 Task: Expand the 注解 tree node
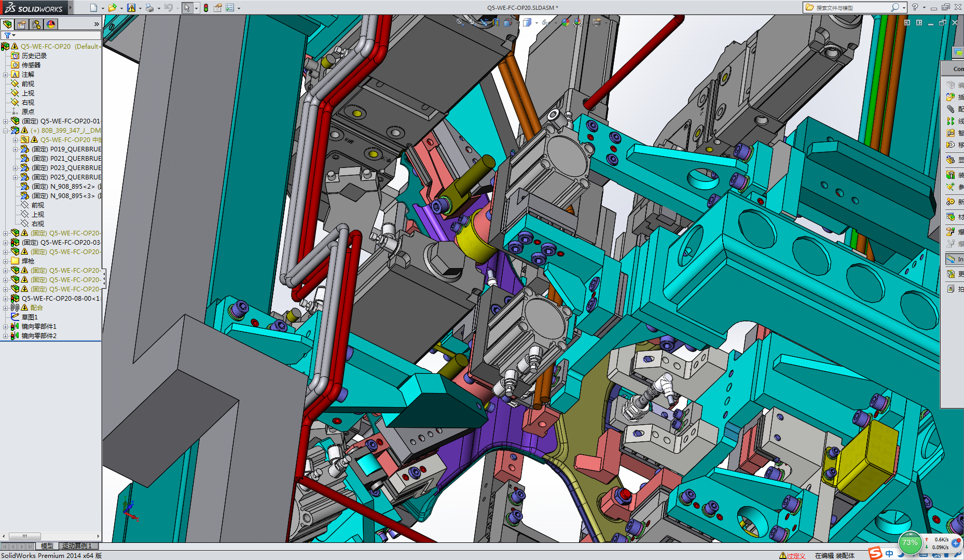6,75
